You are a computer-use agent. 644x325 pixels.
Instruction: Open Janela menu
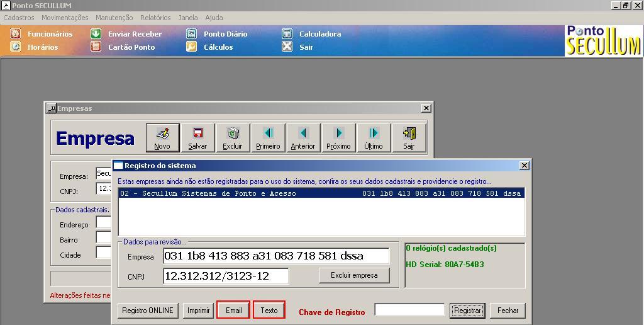(188, 18)
